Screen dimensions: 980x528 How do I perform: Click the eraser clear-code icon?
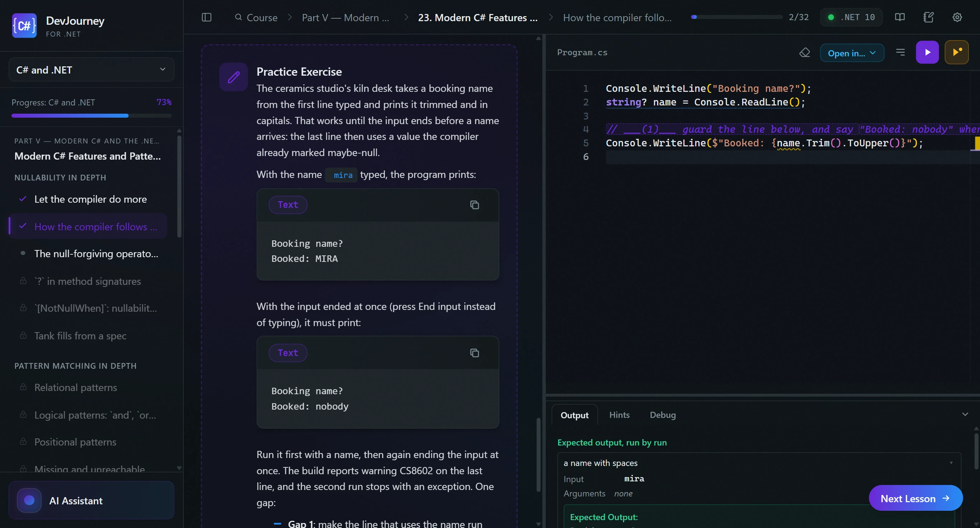[805, 52]
